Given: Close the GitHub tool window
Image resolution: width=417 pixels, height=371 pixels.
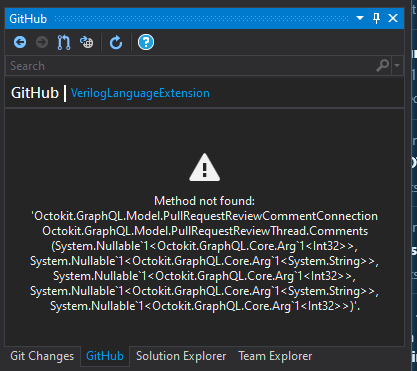Looking at the screenshot, I should (393, 18).
